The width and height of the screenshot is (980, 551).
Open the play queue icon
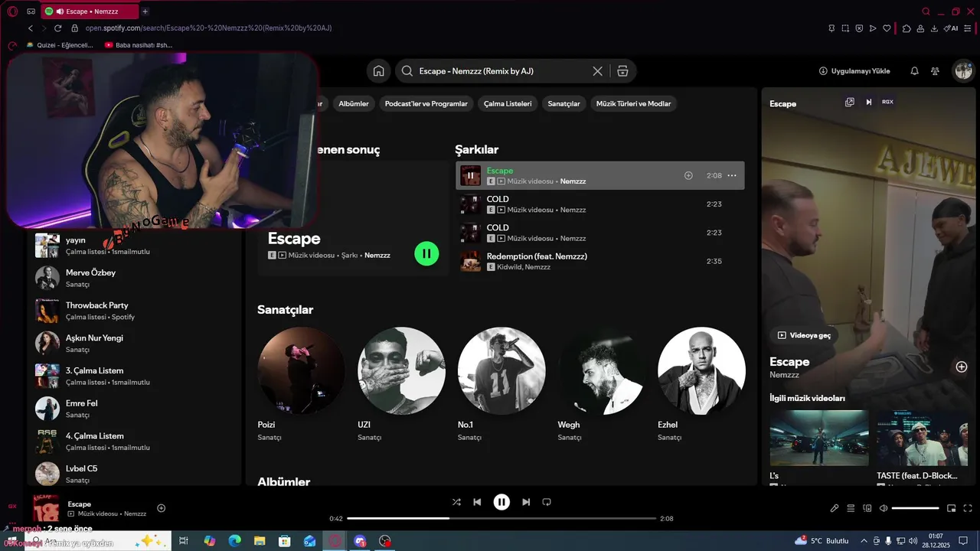pyautogui.click(x=851, y=508)
